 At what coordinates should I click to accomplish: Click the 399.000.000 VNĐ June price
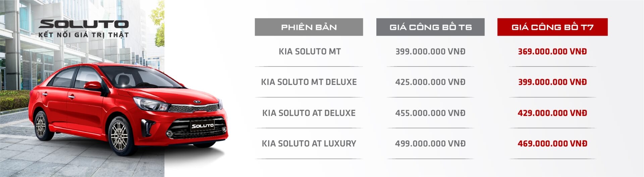pos(430,52)
